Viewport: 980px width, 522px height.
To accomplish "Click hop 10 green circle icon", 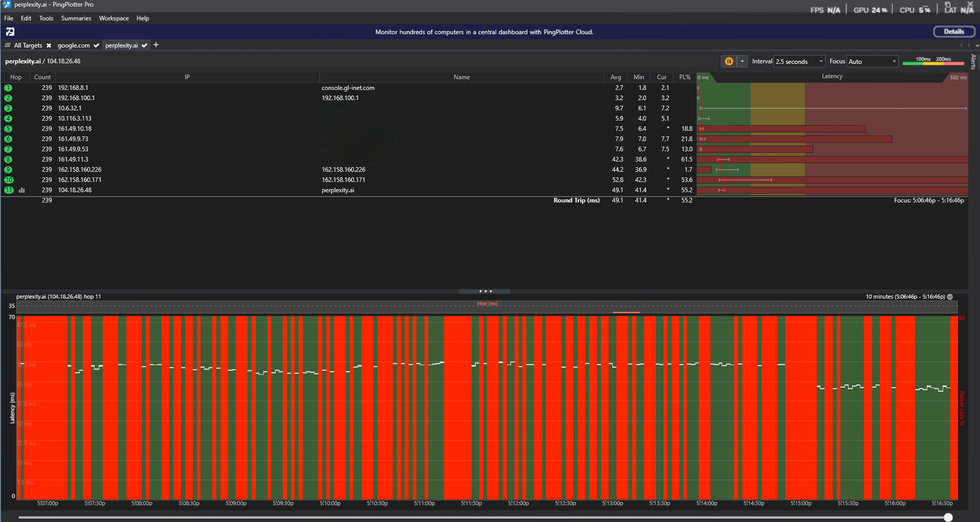I will 9,180.
